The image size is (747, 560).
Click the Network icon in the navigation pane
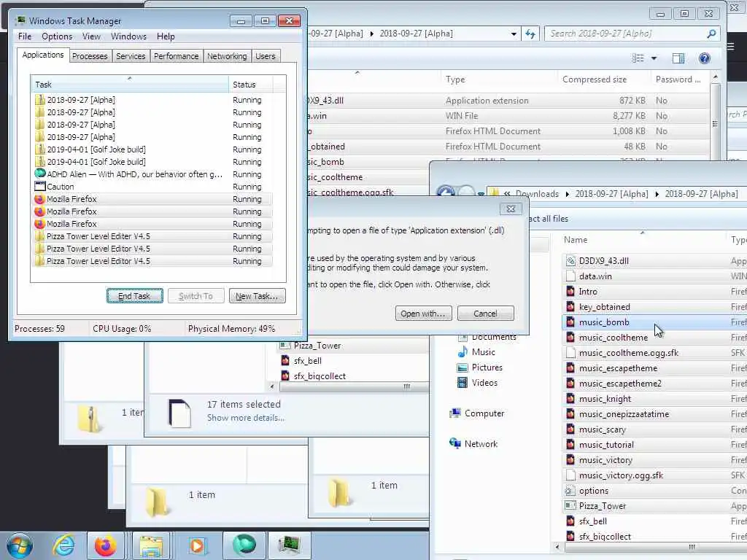click(455, 444)
